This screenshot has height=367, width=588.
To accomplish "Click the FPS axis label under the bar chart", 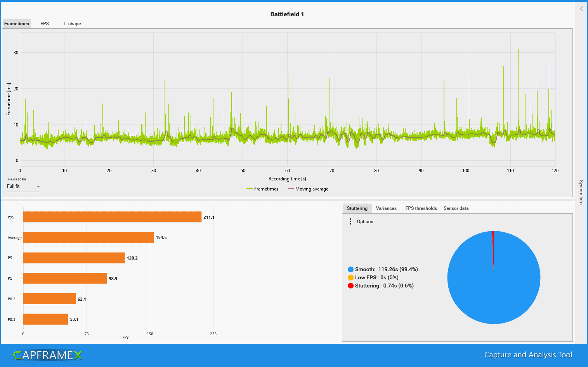I will [x=125, y=338].
